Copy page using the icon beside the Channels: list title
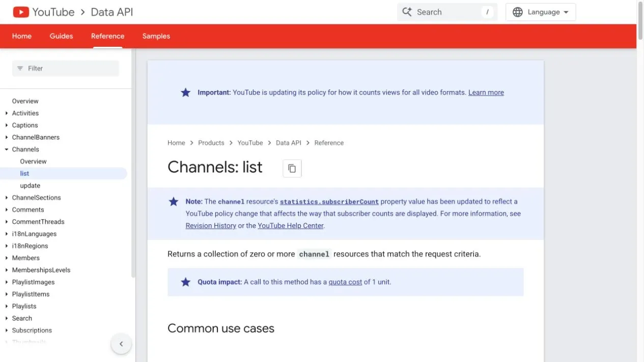 (292, 168)
